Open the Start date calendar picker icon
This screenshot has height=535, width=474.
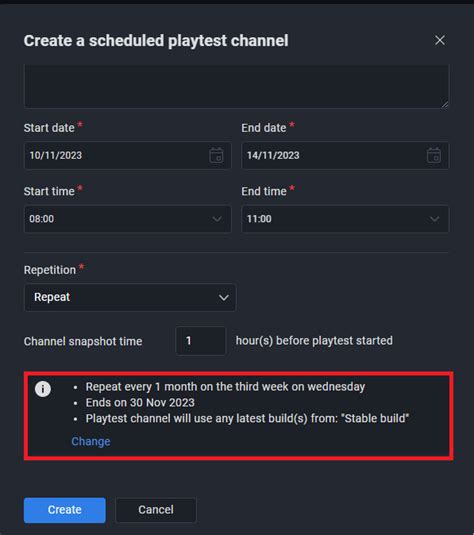coord(216,155)
